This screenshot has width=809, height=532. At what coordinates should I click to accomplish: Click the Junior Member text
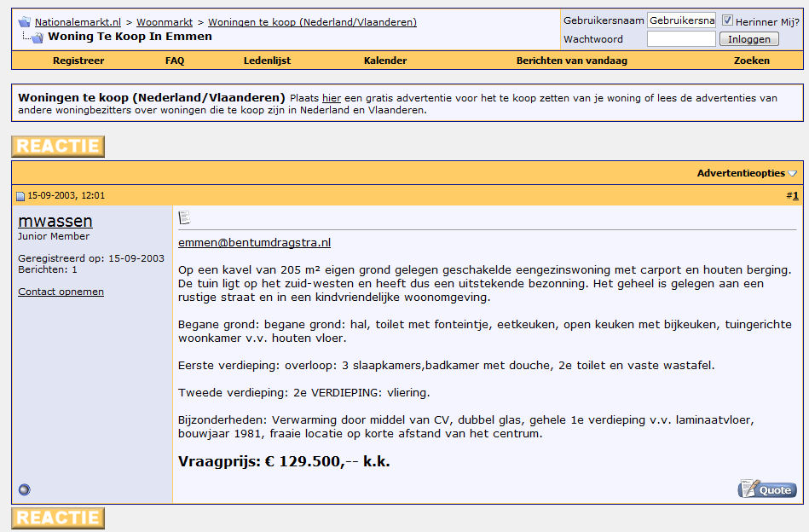54,236
